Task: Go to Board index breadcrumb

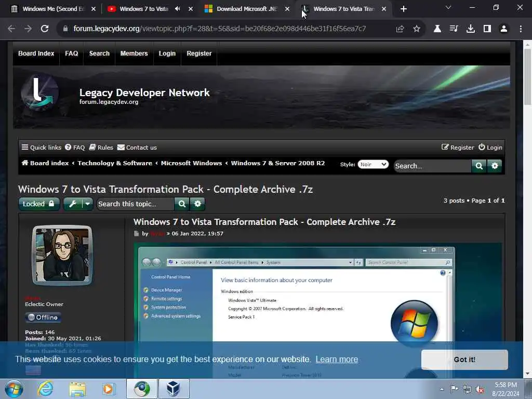Action: pos(45,163)
